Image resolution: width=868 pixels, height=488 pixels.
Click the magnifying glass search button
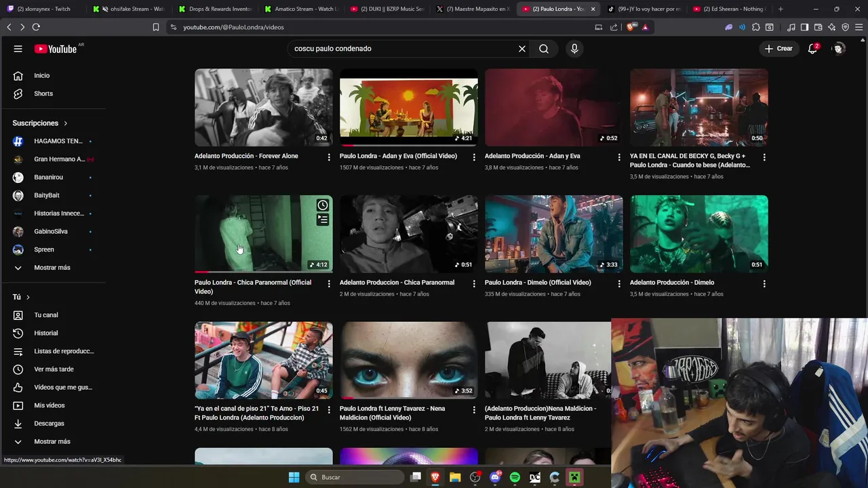point(544,49)
